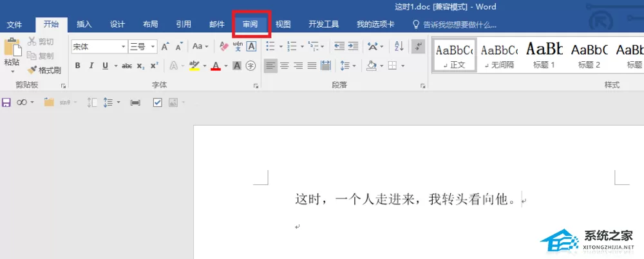Viewport: 644px width, 259px height.
Task: Toggle Italic formatting
Action: tap(91, 66)
